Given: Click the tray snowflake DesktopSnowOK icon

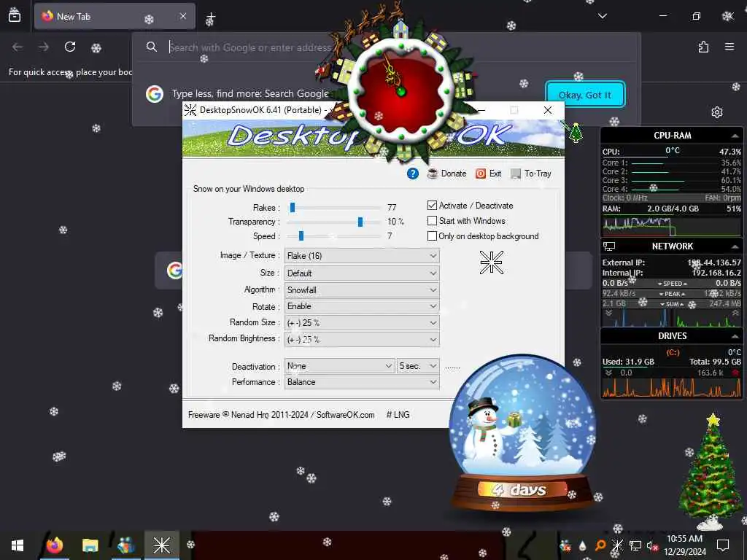Looking at the screenshot, I should click(617, 545).
